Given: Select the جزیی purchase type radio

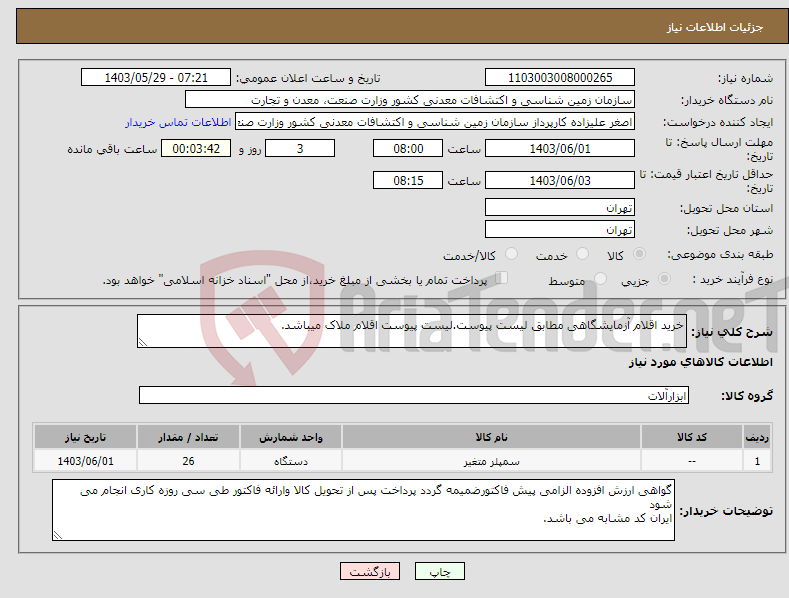Looking at the screenshot, I should (664, 278).
